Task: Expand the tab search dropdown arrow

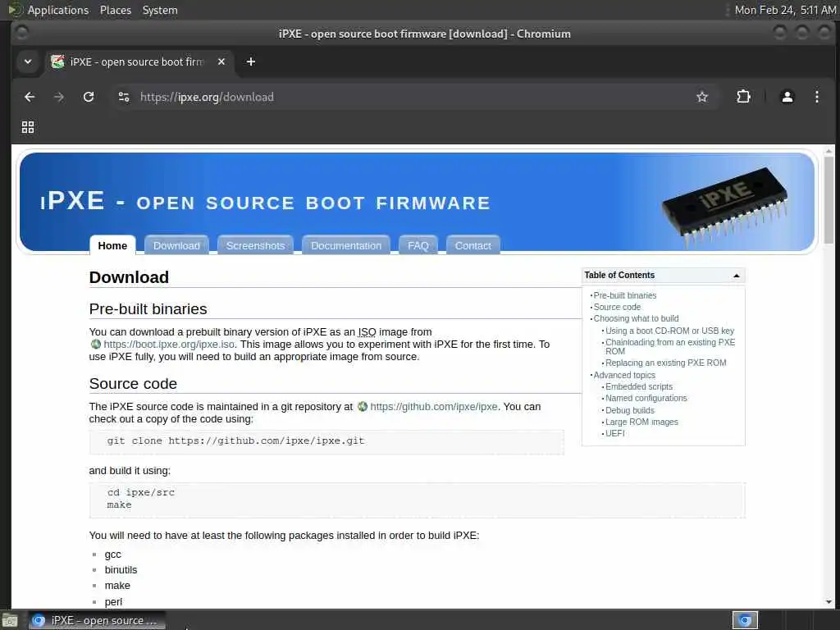Action: click(28, 62)
